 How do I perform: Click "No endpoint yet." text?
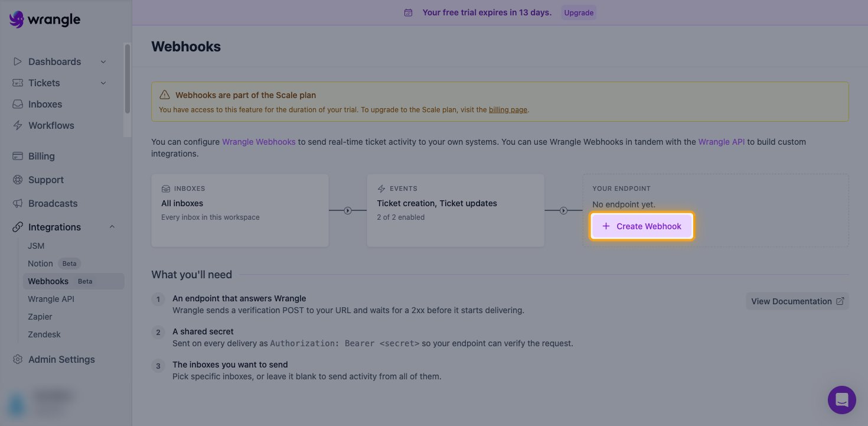(x=624, y=204)
